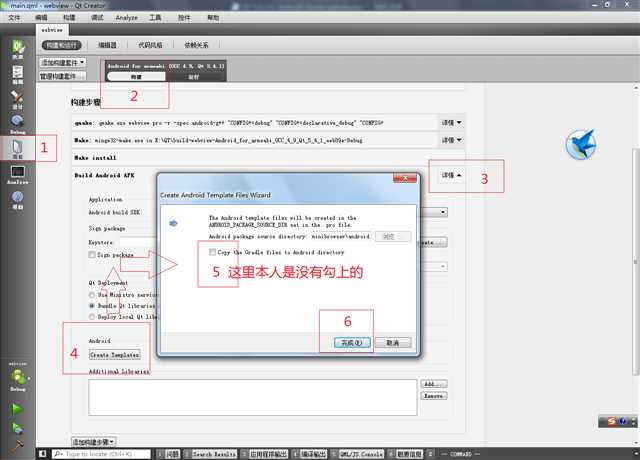The image size is (640, 460).
Task: Open the Issues output pane
Action: [168, 454]
